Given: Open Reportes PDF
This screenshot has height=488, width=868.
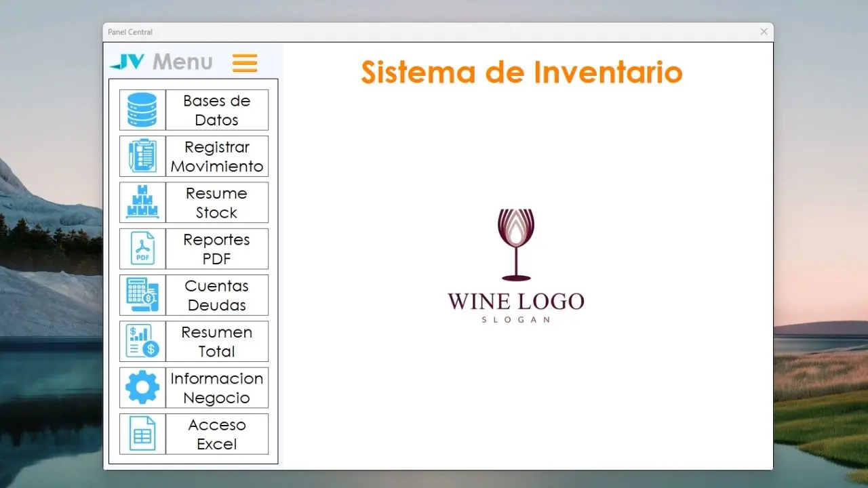Looking at the screenshot, I should tap(217, 249).
